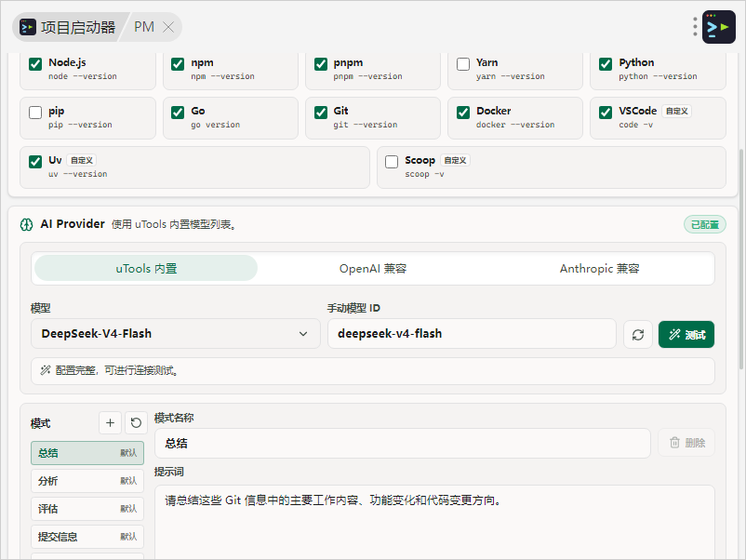Uncheck the pnpm checkbox
Image resolution: width=746 pixels, height=560 pixels.
(x=321, y=64)
